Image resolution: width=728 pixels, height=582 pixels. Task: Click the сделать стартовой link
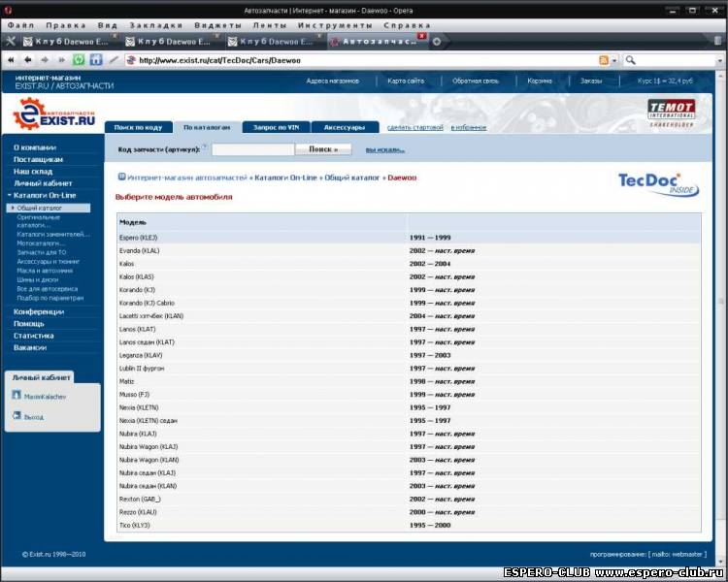click(415, 127)
